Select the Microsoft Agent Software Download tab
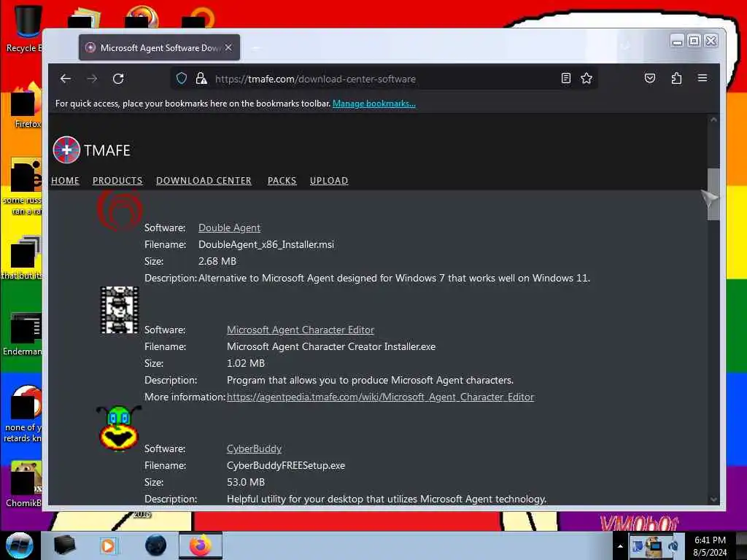This screenshot has width=747, height=560. [x=159, y=47]
